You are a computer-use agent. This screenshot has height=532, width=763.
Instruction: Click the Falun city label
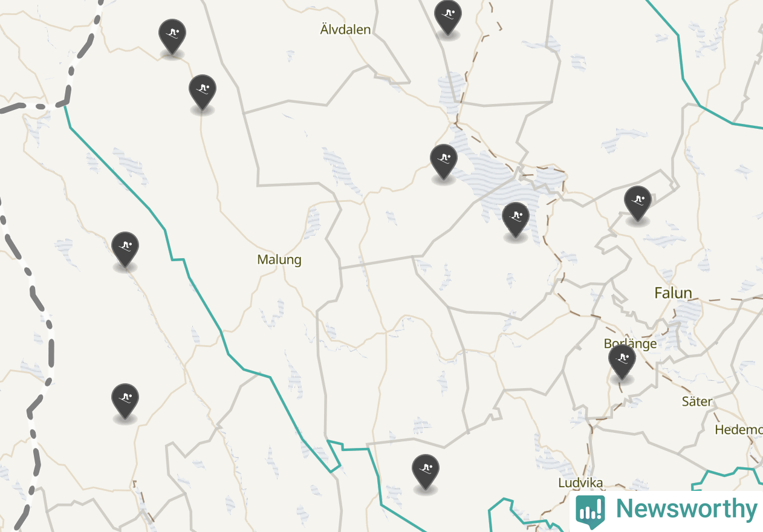[x=673, y=293]
